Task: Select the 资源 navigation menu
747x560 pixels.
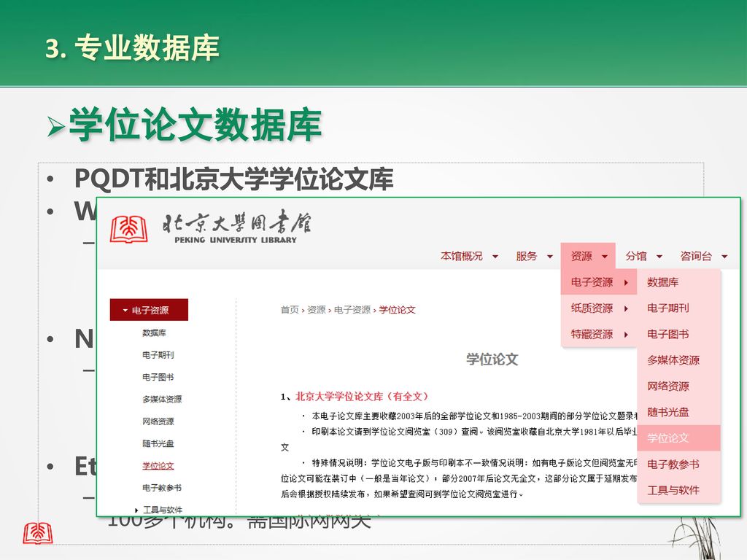Action: (588, 256)
